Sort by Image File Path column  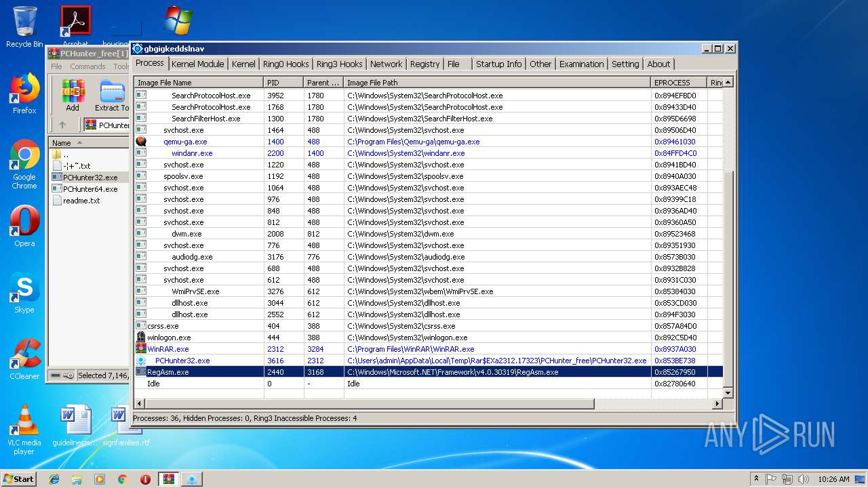(x=497, y=83)
